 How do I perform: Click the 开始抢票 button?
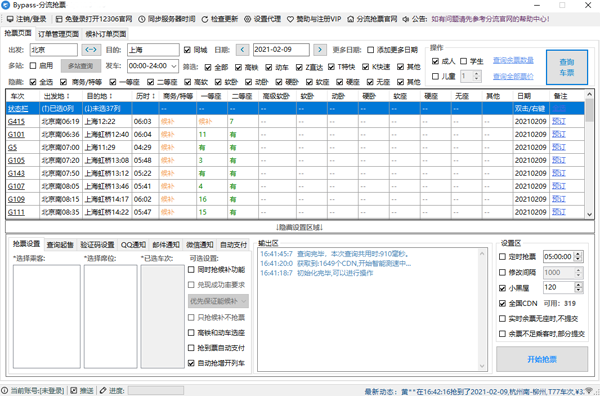tap(542, 359)
